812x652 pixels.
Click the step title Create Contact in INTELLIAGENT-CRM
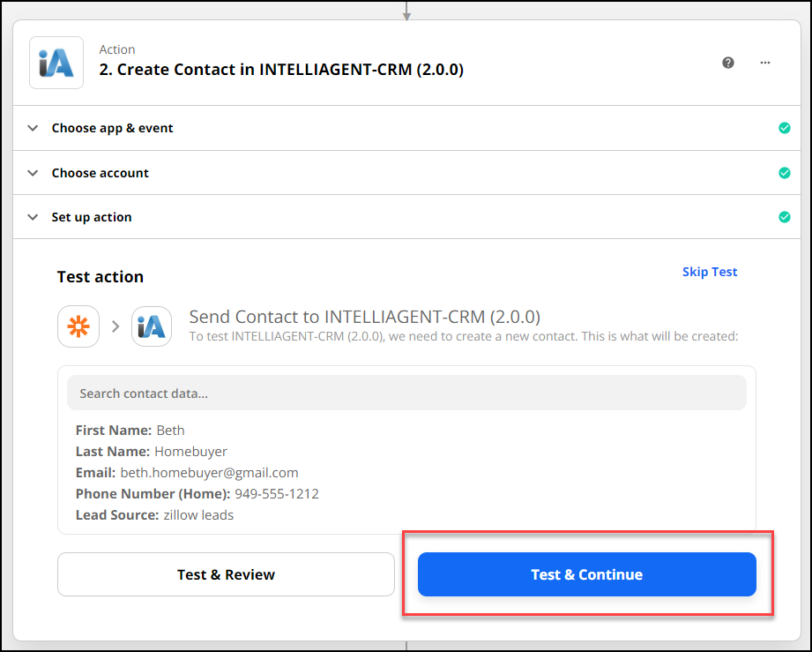[x=281, y=70]
